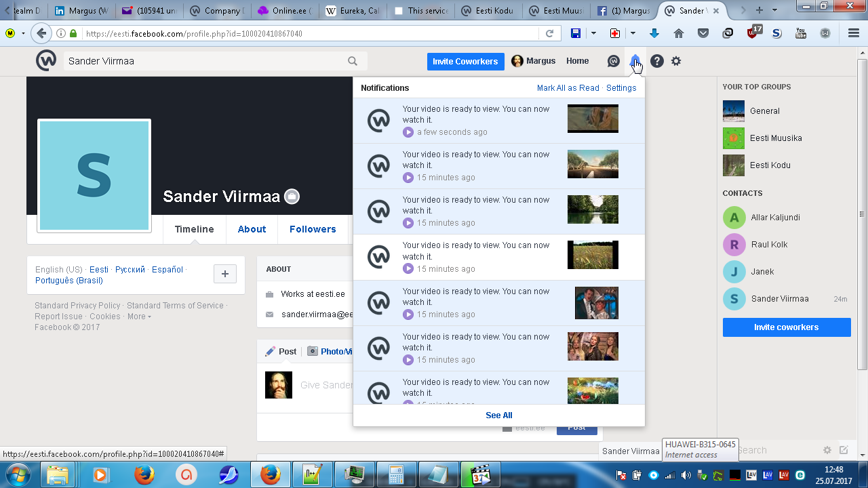
Task: Open dropdown arrow next to the save icon
Action: point(593,33)
